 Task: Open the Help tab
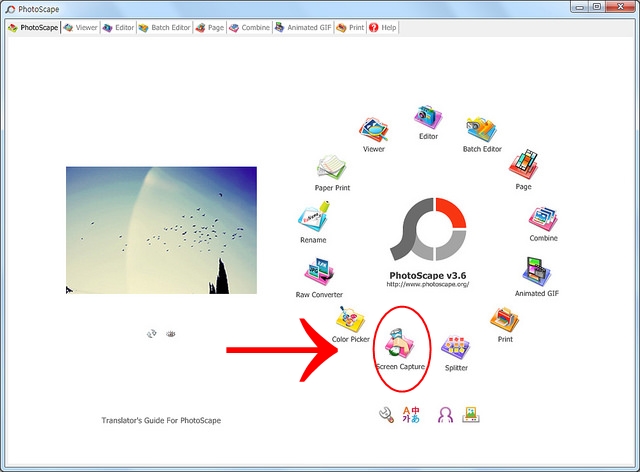[382, 28]
